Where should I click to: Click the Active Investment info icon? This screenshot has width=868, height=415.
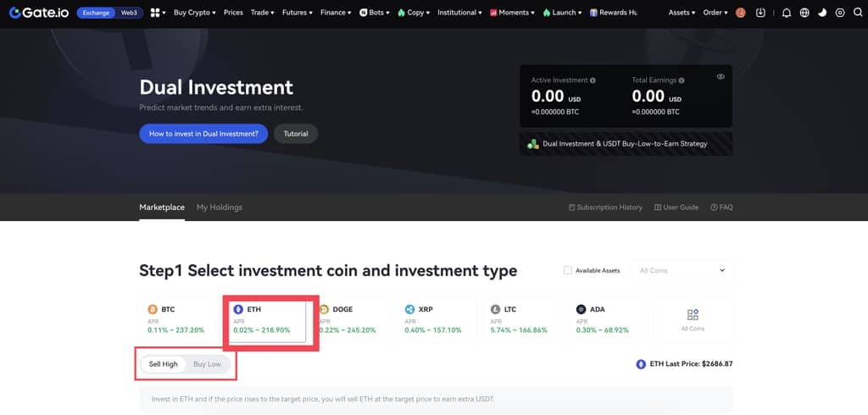[593, 80]
